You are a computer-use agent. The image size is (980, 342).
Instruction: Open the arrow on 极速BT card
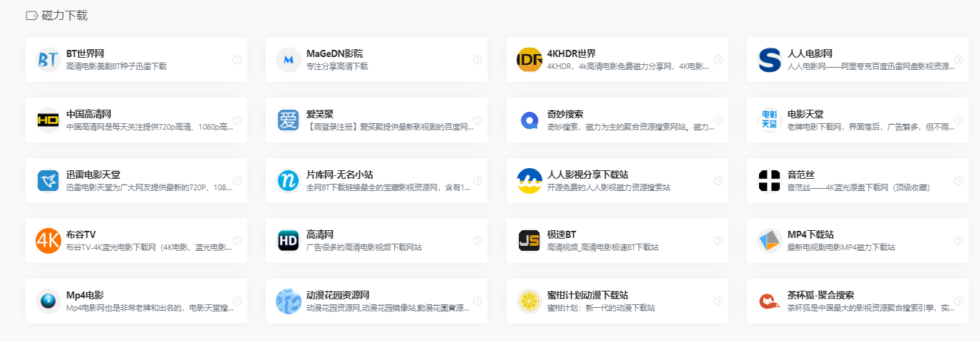coord(718,241)
